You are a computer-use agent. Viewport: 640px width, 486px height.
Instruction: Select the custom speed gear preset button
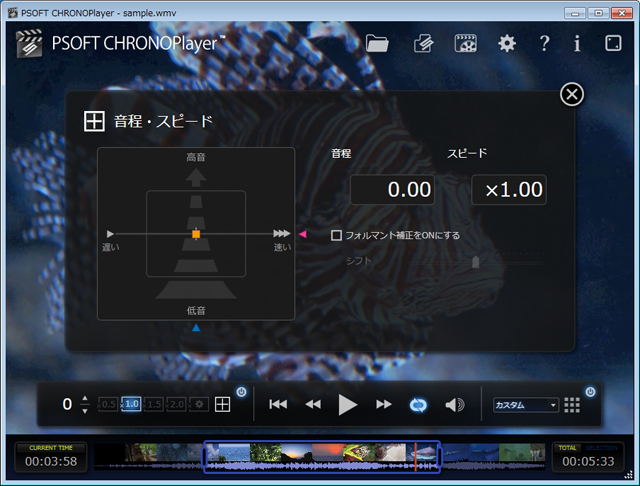tap(199, 404)
